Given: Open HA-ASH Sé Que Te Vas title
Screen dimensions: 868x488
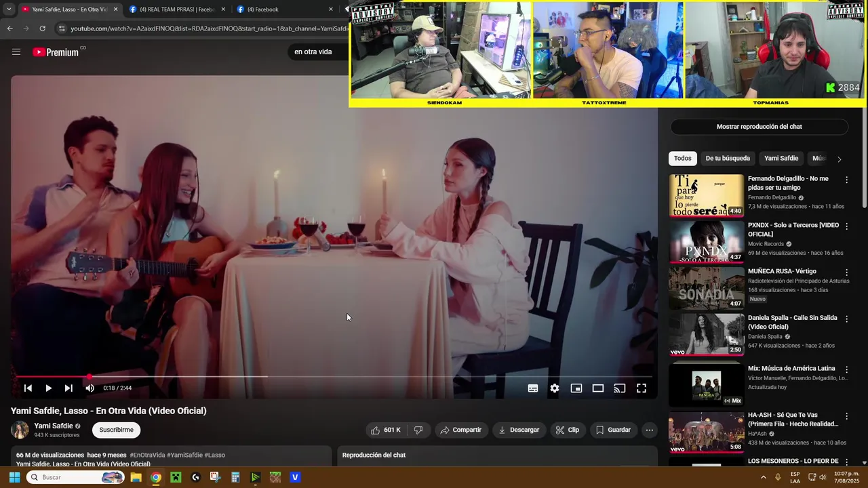Looking at the screenshot, I should pyautogui.click(x=793, y=419).
